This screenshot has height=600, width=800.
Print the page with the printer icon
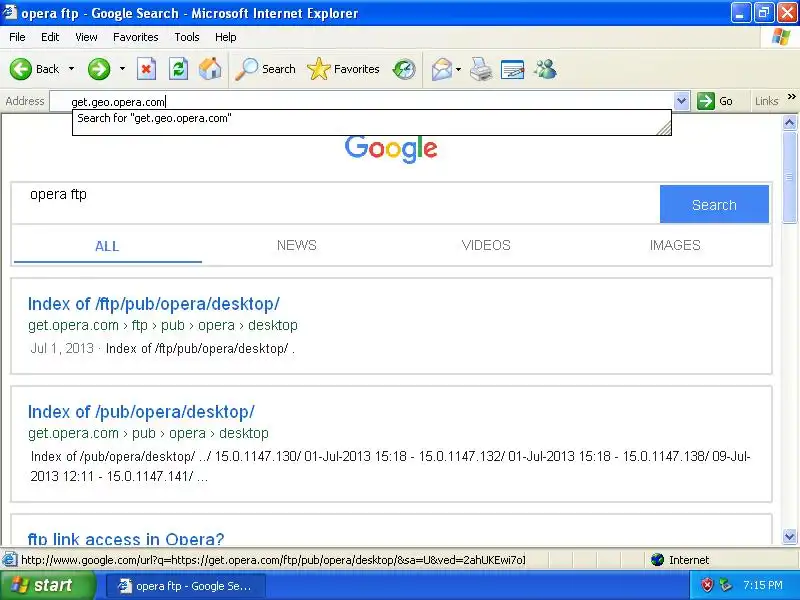pos(481,69)
